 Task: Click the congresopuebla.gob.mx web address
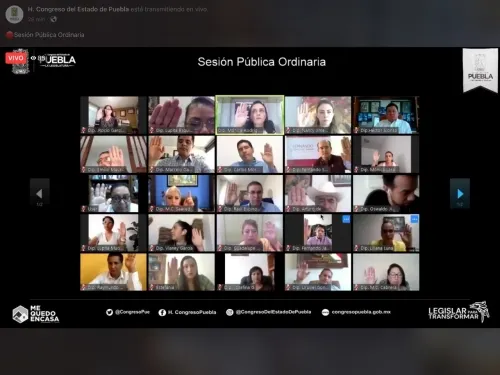[x=361, y=312]
